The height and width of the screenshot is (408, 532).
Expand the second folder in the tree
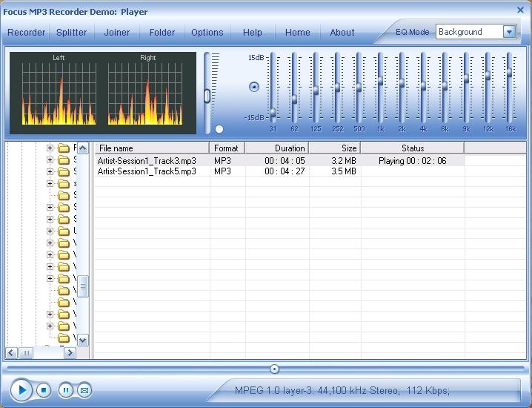pos(50,160)
